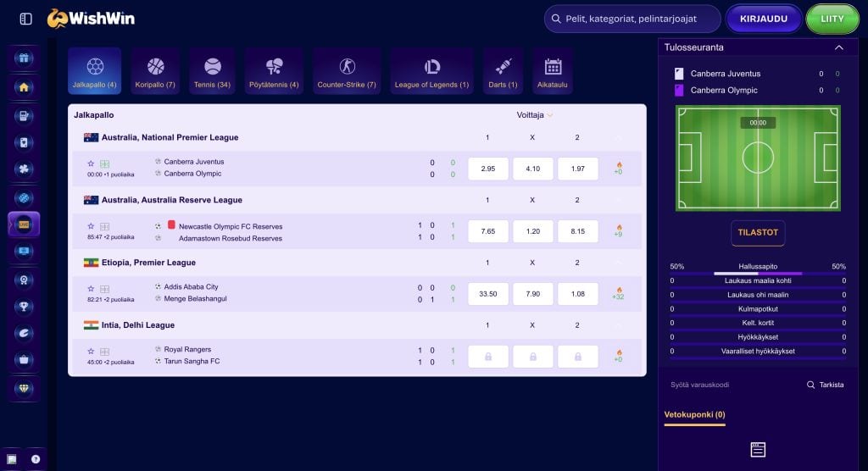The height and width of the screenshot is (471, 868).
Task: Open pitch view for Canberra Juventus match
Action: click(x=104, y=163)
